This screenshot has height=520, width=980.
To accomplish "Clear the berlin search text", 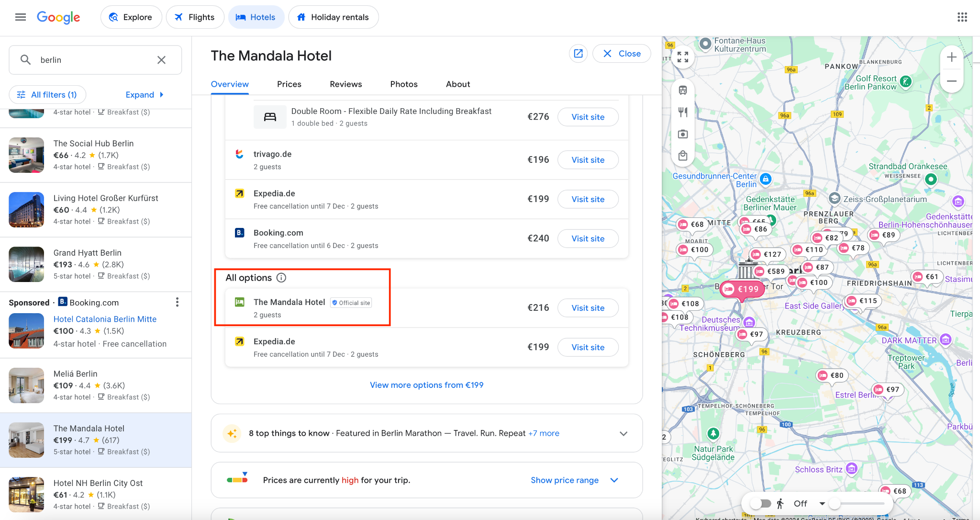I will click(161, 60).
